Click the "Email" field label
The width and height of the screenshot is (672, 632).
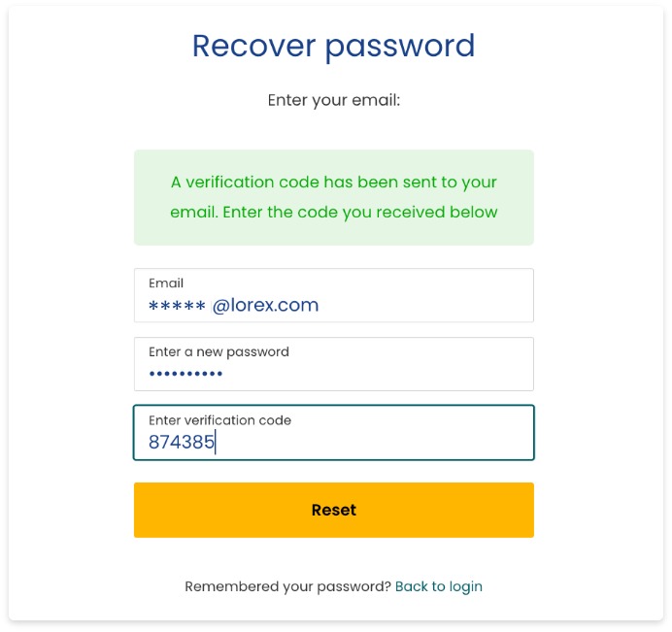click(166, 283)
